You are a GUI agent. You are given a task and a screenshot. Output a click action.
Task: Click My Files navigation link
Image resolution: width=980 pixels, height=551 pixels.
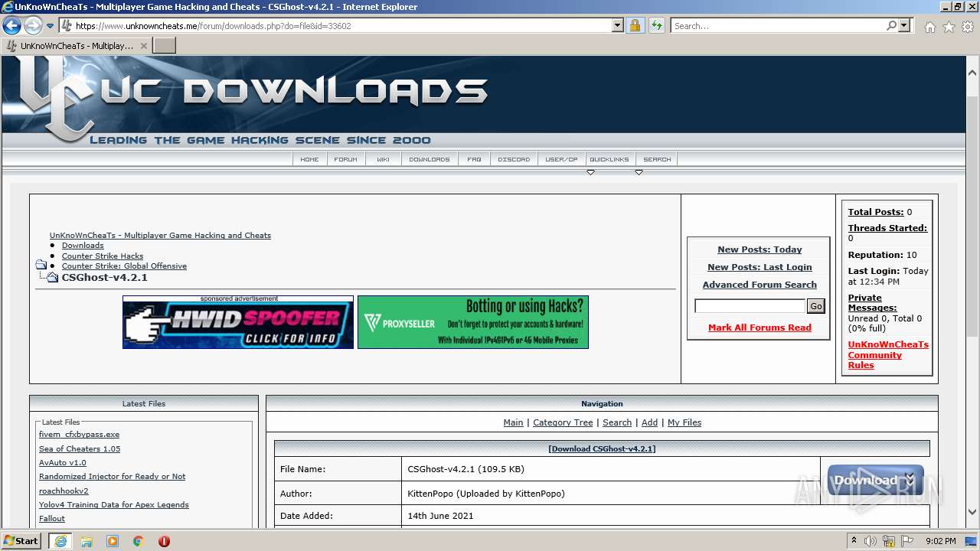click(x=684, y=422)
